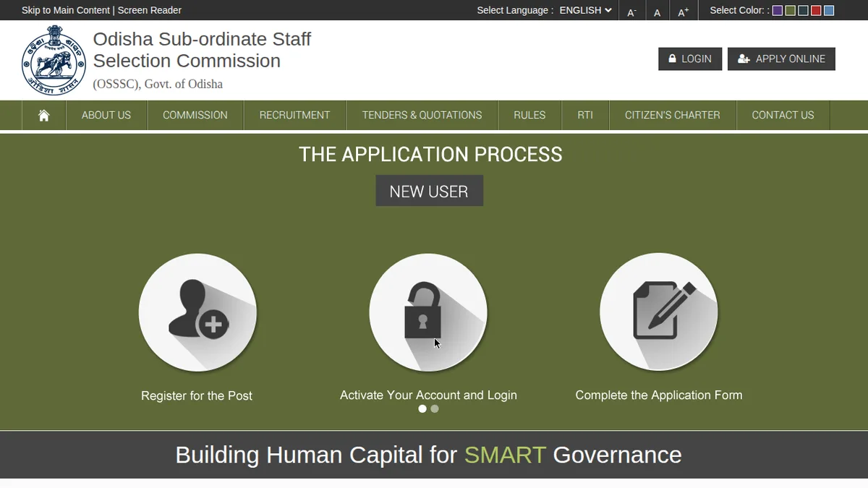Click the APPLY ONLINE button

coord(781,59)
